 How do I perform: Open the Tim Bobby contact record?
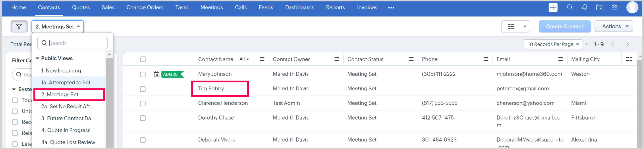click(x=211, y=89)
